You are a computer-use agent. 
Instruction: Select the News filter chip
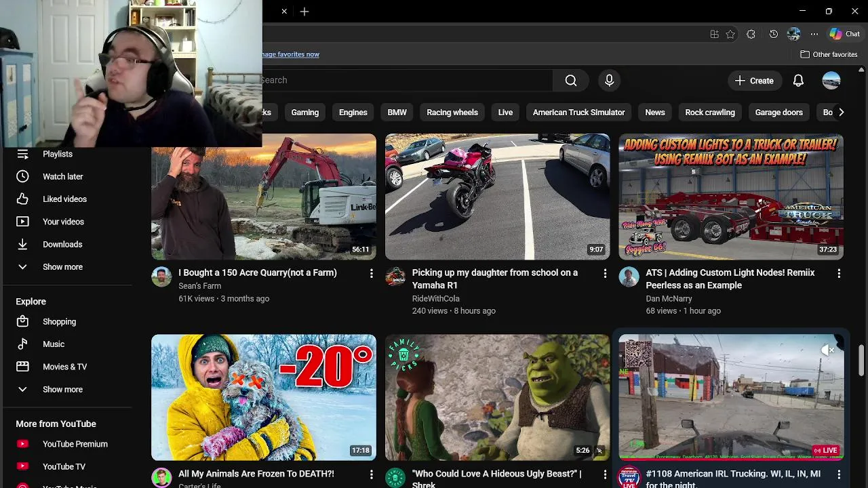tap(655, 113)
